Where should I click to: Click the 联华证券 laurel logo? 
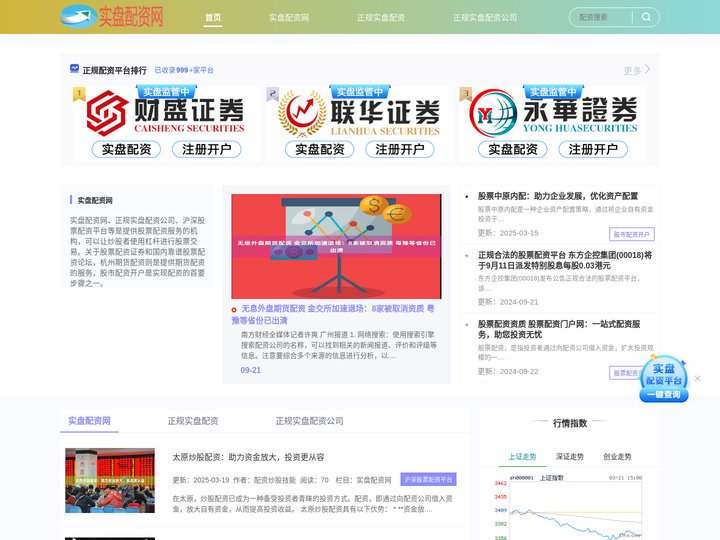tap(302, 113)
